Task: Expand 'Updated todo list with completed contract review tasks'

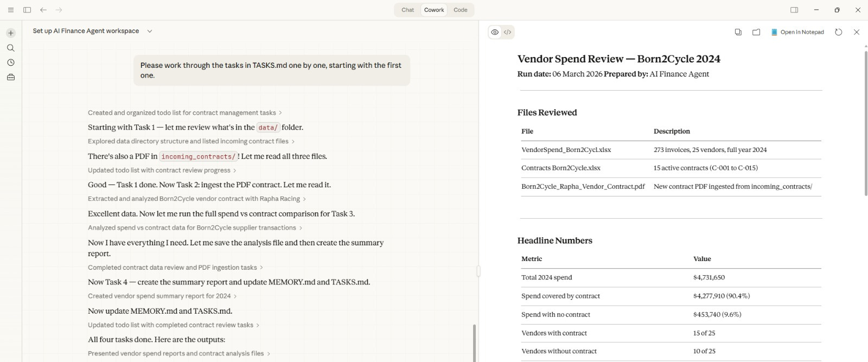Action: point(174,325)
